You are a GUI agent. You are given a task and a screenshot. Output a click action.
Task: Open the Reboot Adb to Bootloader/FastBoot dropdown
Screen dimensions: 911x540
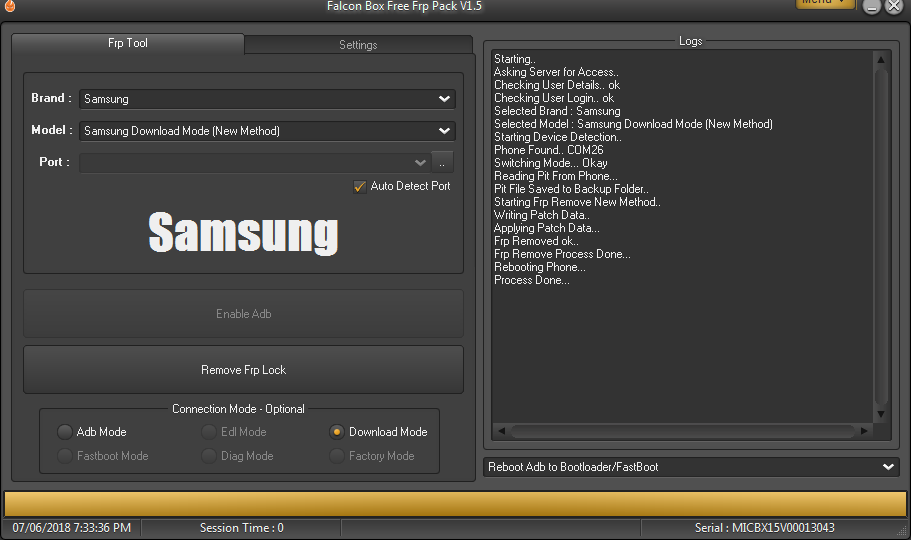pos(691,467)
